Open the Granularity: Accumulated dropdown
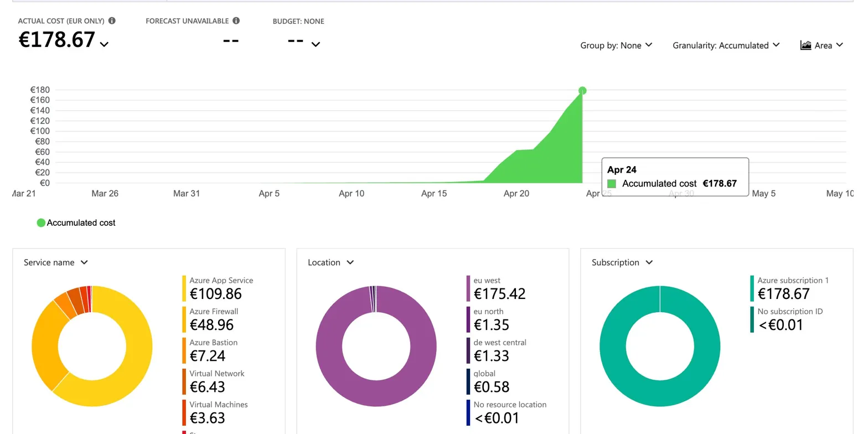The image size is (868, 434). tap(726, 45)
